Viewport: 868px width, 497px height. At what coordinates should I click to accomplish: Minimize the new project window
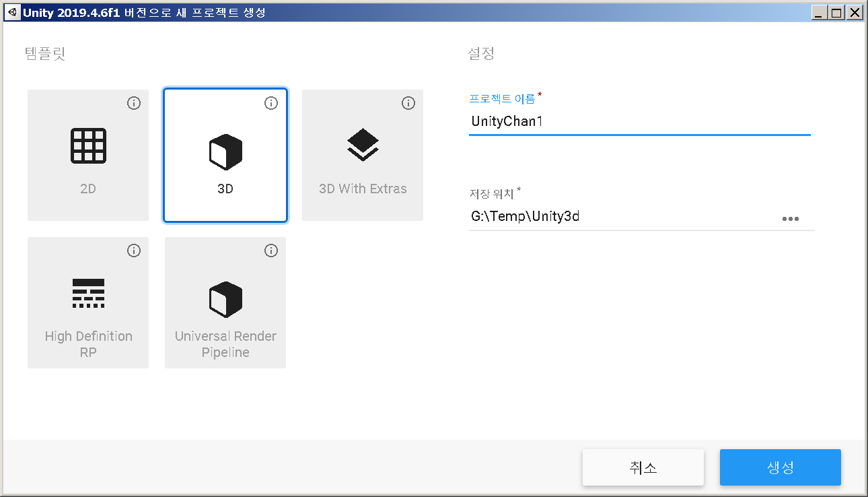click(x=820, y=12)
